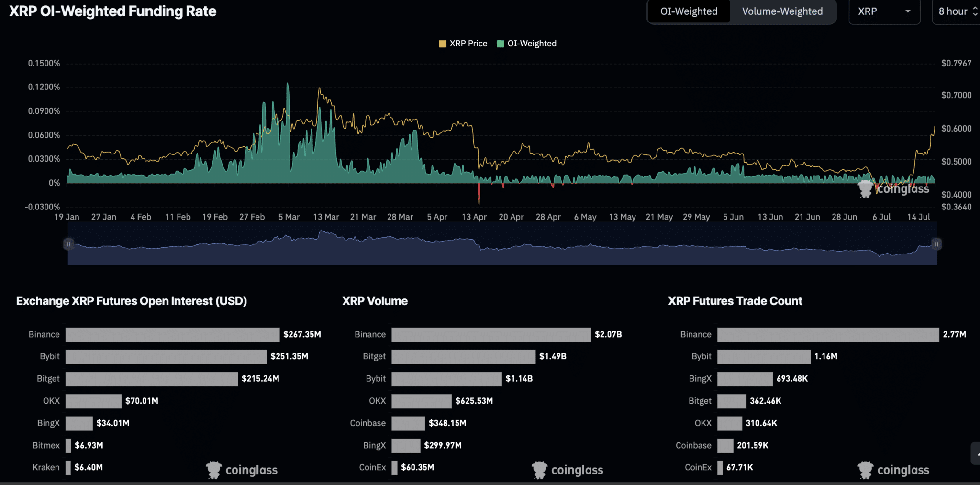Click the Binance label in Open Interest chart
Image resolution: width=980 pixels, height=485 pixels.
click(44, 334)
